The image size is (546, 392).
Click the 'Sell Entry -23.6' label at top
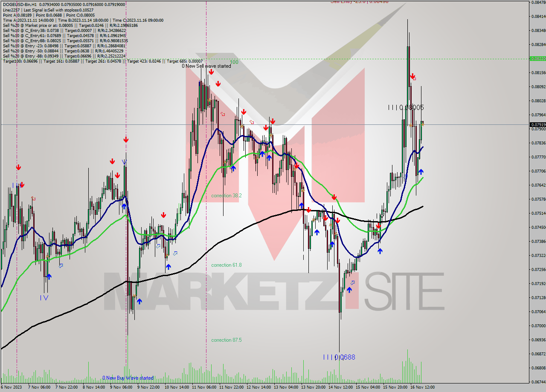coord(360,2)
